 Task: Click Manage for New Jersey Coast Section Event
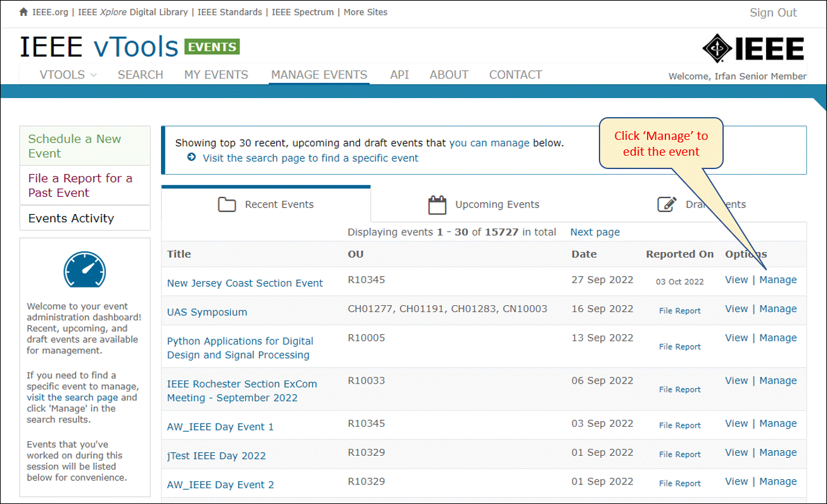click(778, 280)
